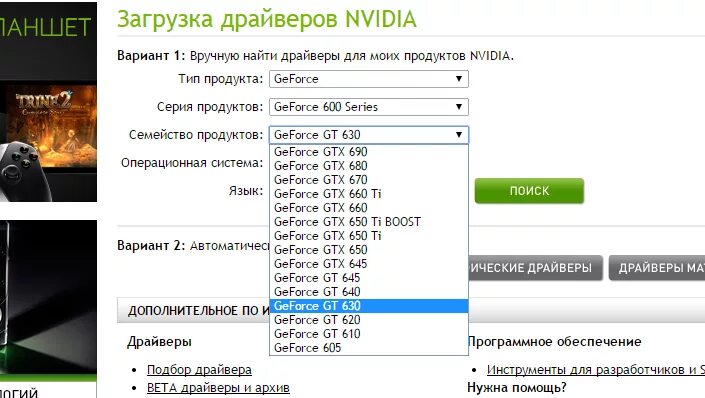This screenshot has height=398, width=705.
Task: Choose GeForce GT 645 option
Action: pos(369,277)
